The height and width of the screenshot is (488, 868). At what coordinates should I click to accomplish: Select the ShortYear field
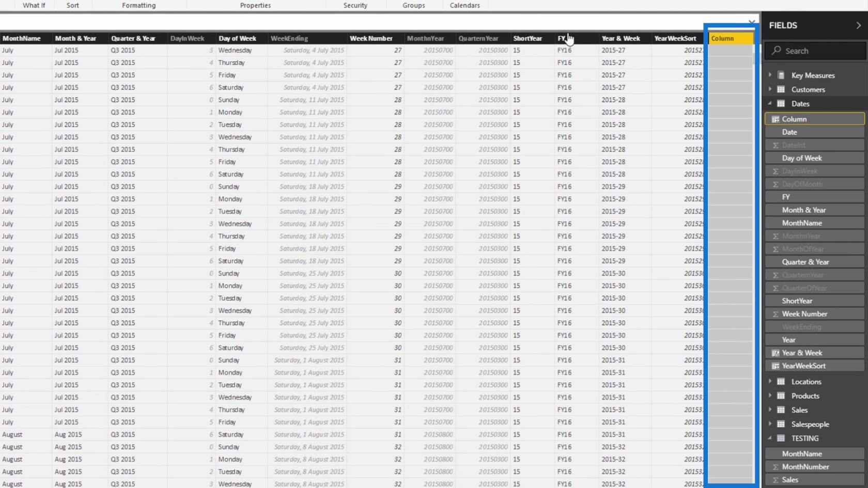pos(815,301)
